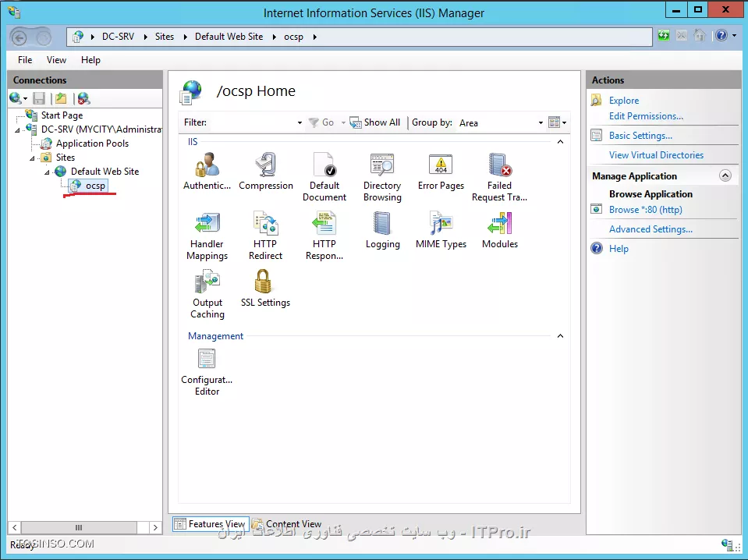
Task: Open Failed Request Tracing rules
Action: [499, 176]
